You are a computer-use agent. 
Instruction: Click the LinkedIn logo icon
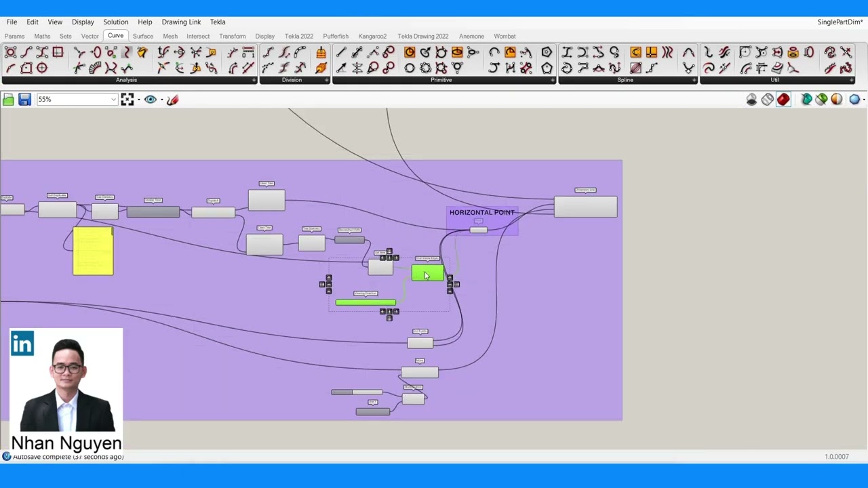tap(22, 344)
